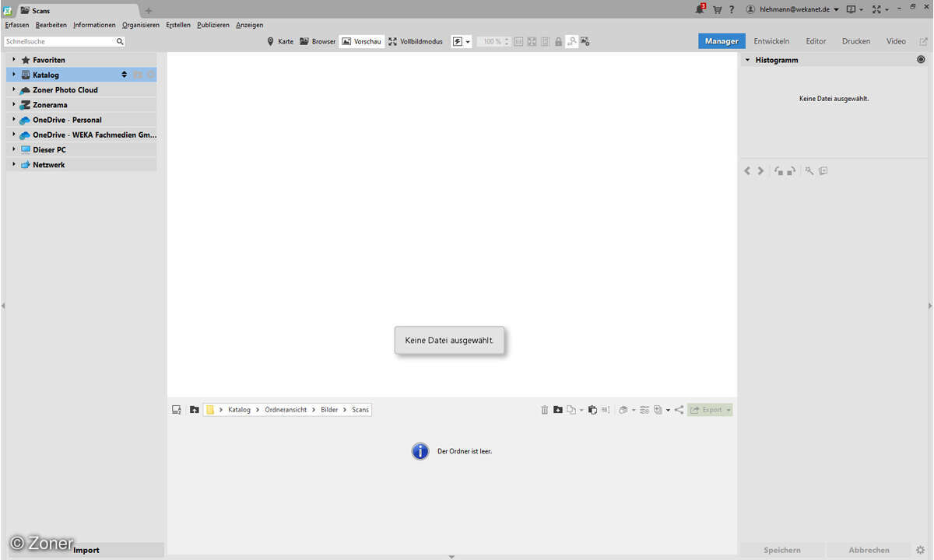Click the previous arrow in right panel
Viewport: 934px width, 560px height.
[x=748, y=170]
